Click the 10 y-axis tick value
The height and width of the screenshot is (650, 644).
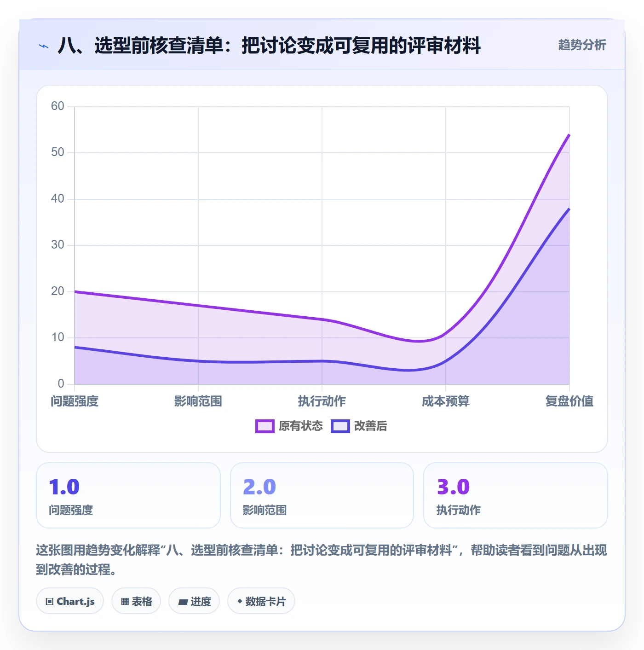tap(57, 337)
